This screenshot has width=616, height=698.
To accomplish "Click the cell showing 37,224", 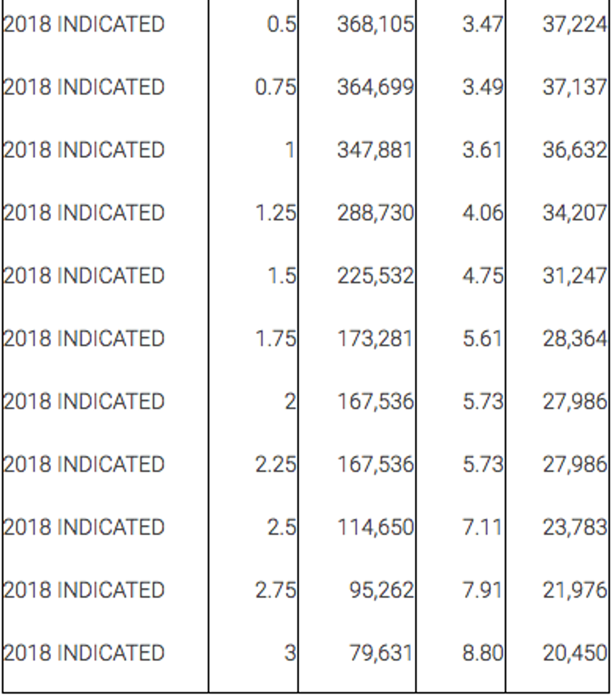I will [575, 25].
